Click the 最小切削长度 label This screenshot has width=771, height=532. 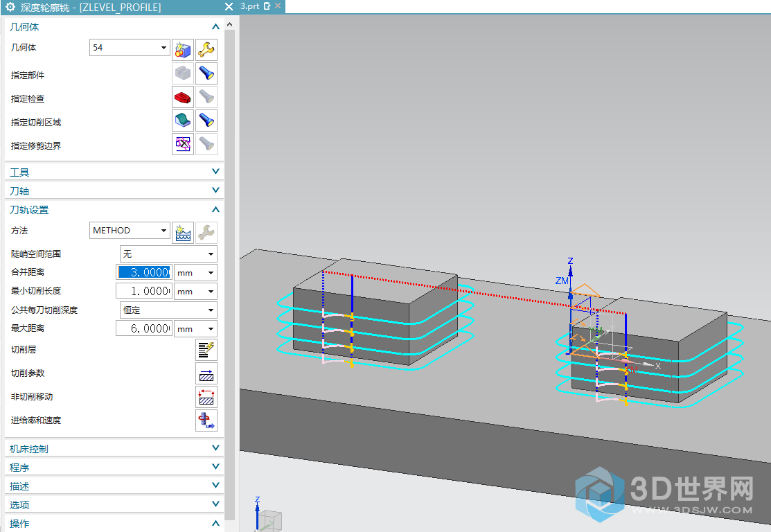[36, 291]
